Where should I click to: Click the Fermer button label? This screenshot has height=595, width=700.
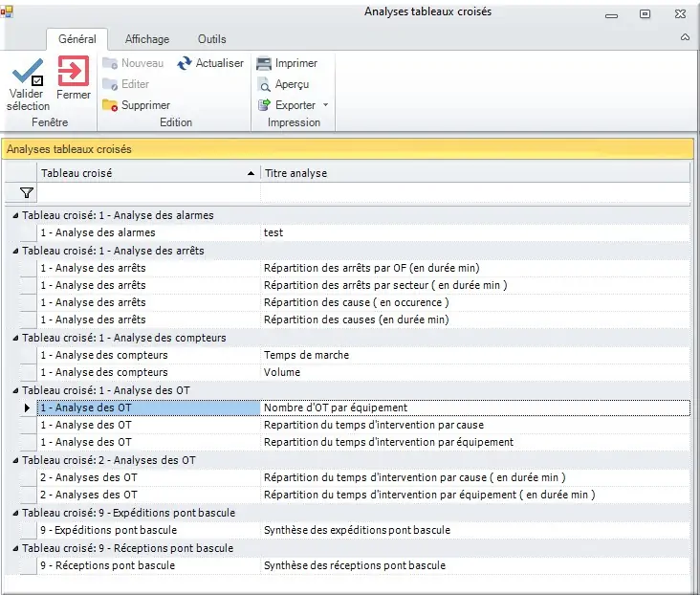(x=74, y=95)
